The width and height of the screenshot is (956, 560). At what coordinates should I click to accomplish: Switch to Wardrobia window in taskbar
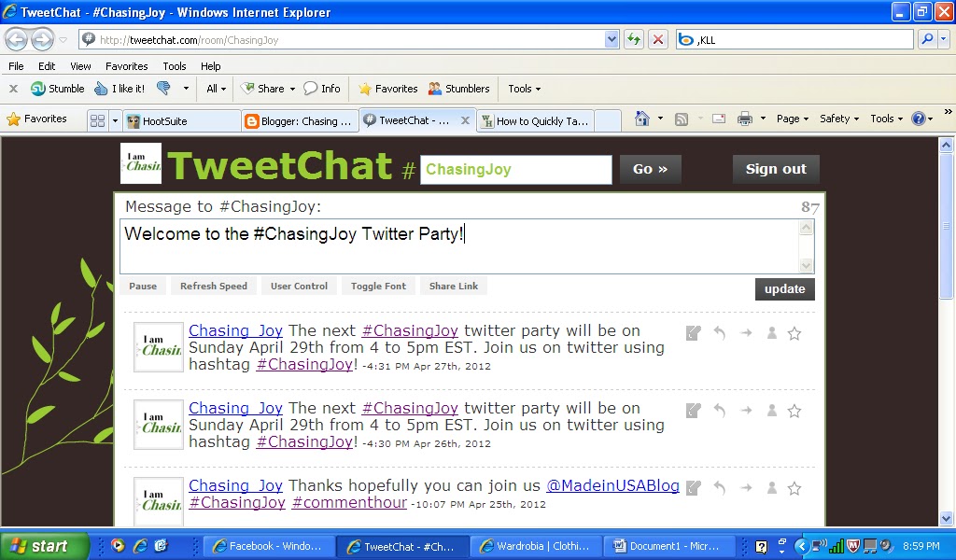535,546
